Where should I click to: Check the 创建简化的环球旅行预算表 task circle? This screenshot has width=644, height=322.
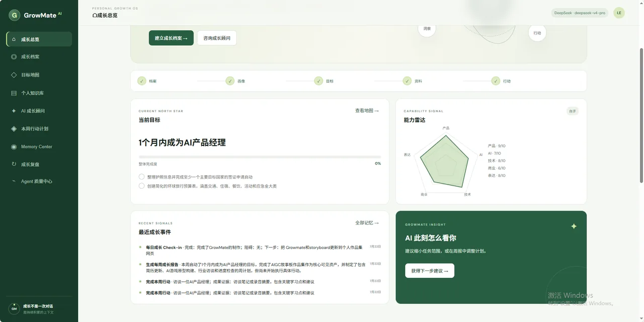(141, 186)
